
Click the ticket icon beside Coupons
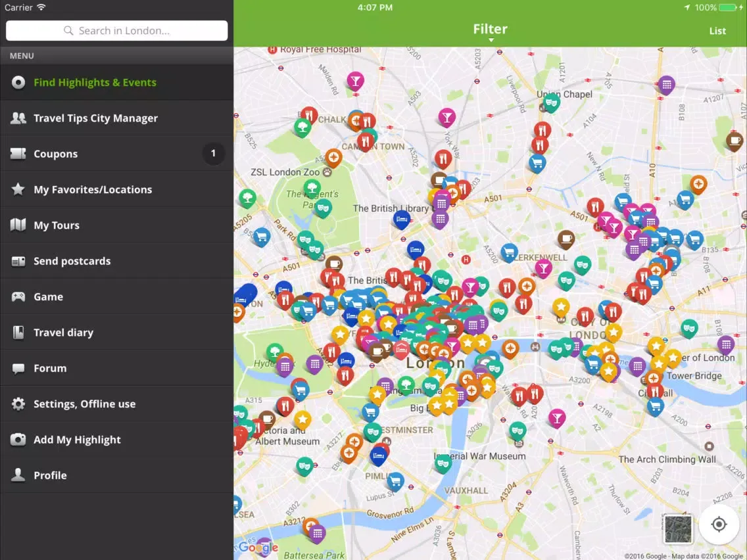[18, 153]
